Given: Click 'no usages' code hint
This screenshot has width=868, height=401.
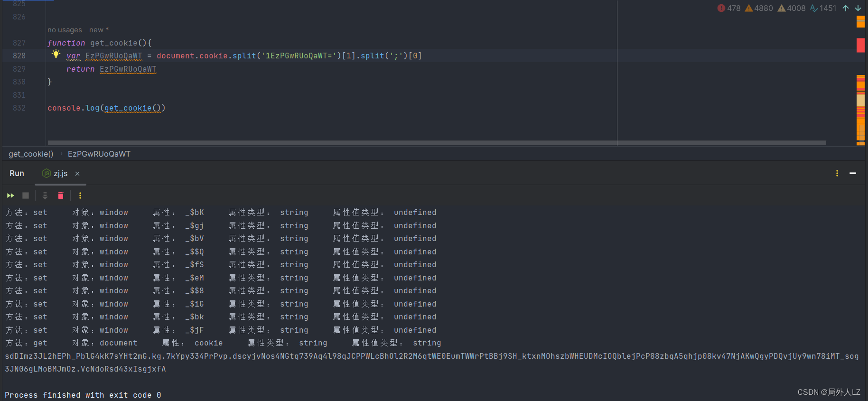Looking at the screenshot, I should click(65, 30).
